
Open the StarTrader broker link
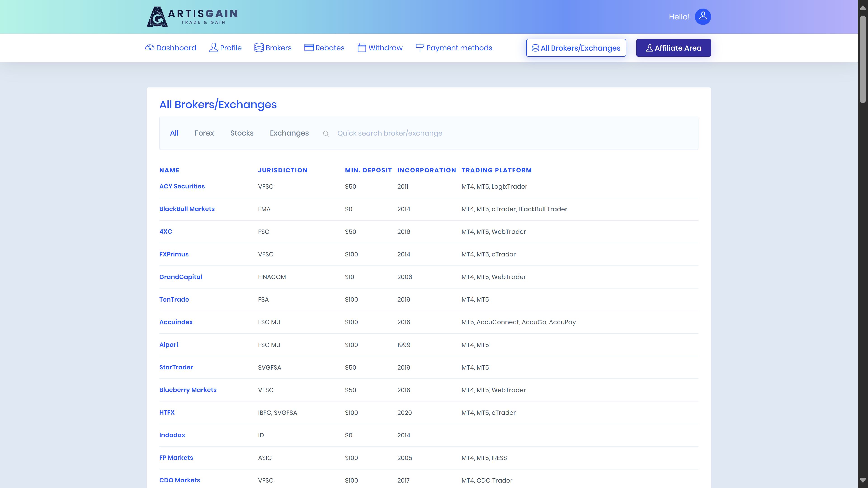(176, 367)
